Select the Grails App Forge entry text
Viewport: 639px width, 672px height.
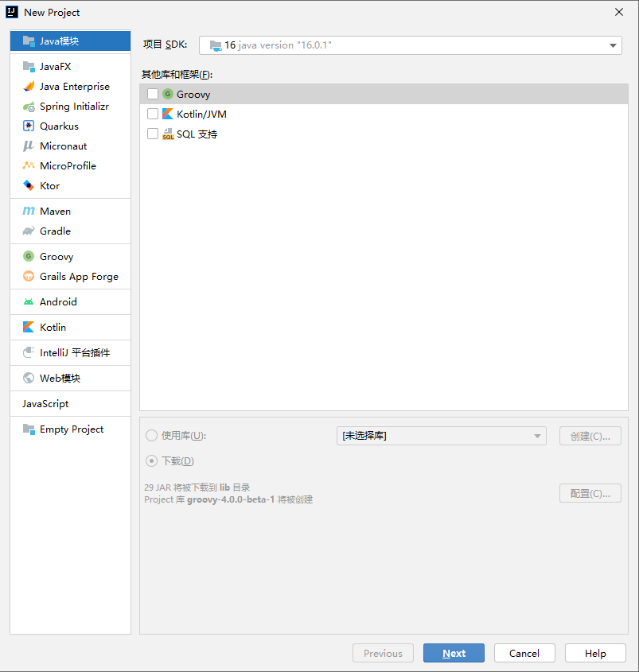(79, 277)
